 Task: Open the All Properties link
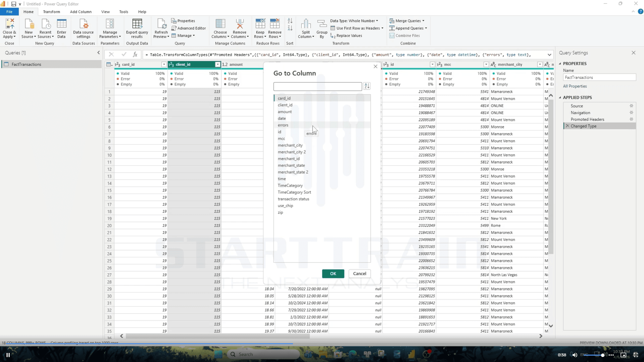pyautogui.click(x=575, y=86)
